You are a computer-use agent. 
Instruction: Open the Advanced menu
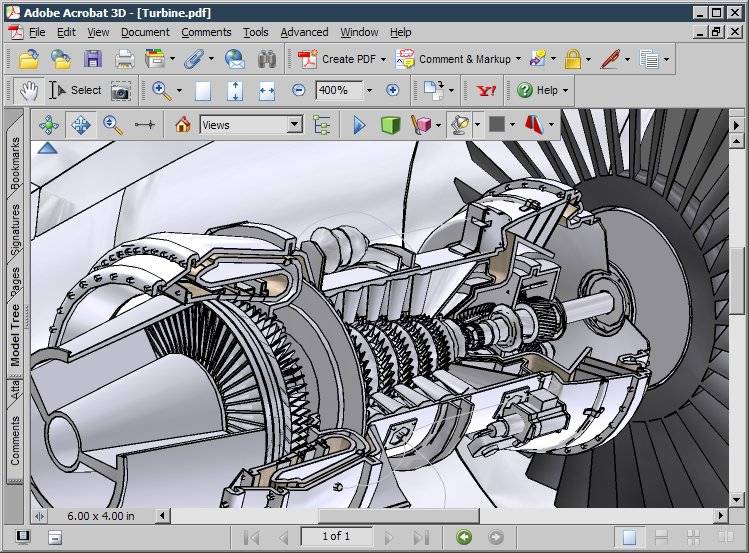(x=304, y=32)
